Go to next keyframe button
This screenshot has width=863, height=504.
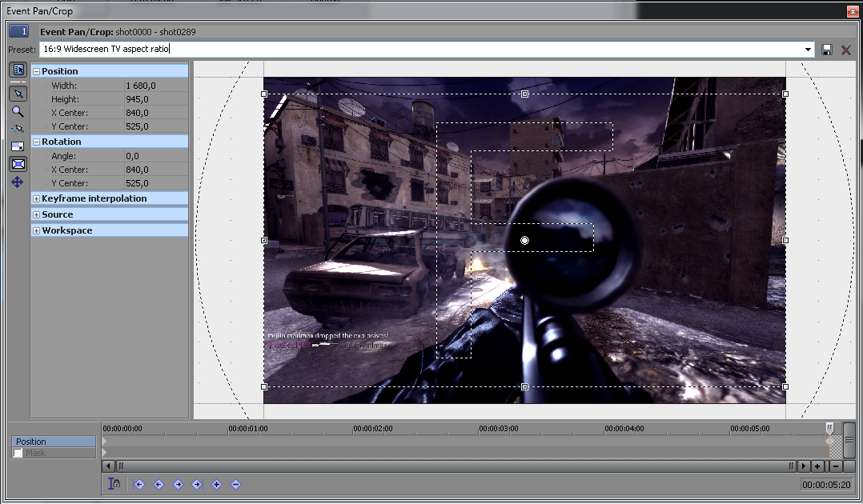pos(178,484)
